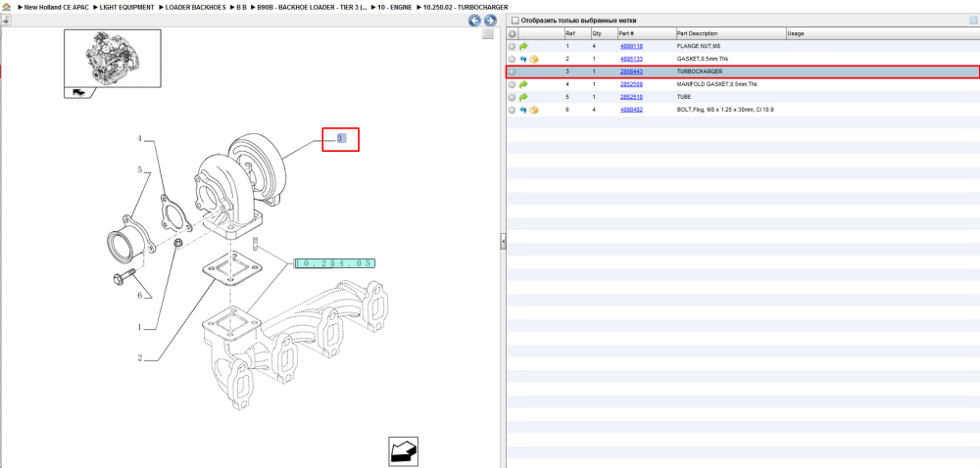Viewport: 980px width, 468px height.
Task: Click the pin panel icon below home
Action: point(6,20)
